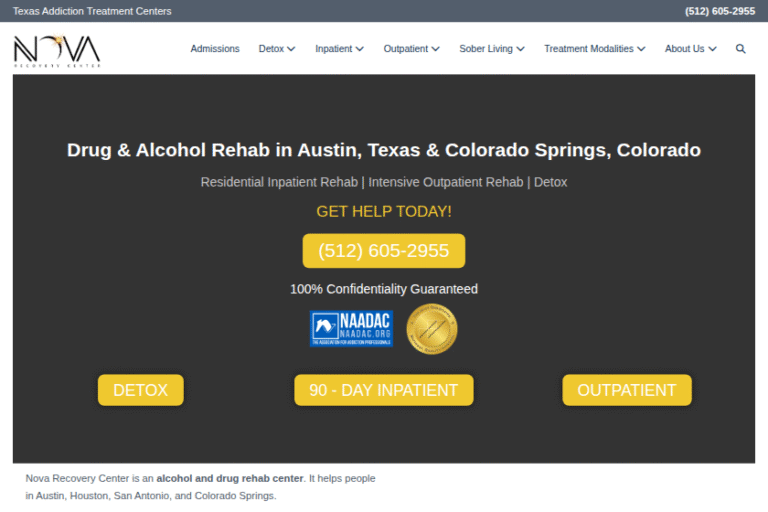Go to the Admissions menu item
This screenshot has width=768, height=512.
click(x=215, y=49)
